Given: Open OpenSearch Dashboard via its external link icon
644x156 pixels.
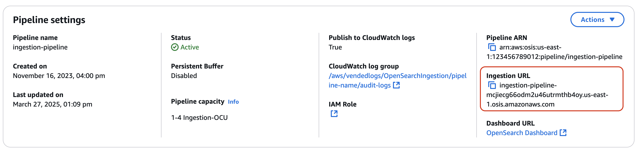Looking at the screenshot, I should pos(563,132).
